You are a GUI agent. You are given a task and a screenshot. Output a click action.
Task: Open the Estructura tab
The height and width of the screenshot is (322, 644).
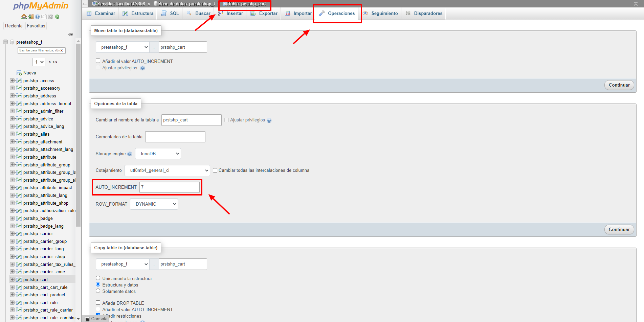[138, 13]
